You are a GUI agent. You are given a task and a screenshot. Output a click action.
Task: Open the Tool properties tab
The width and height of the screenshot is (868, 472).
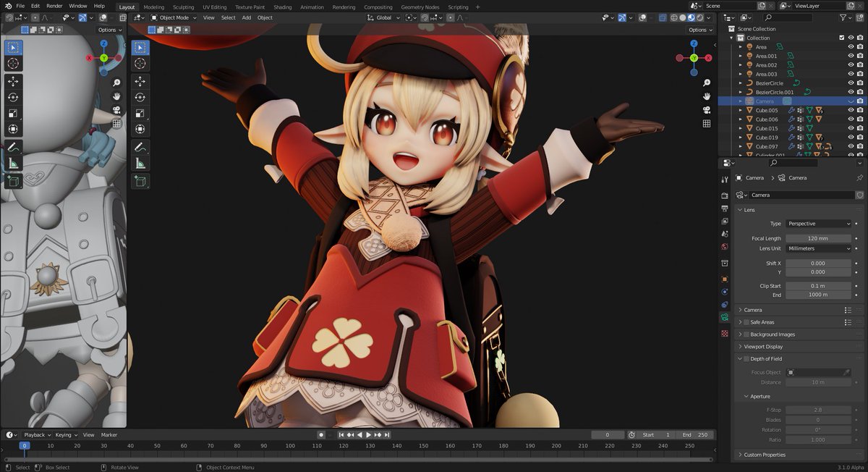point(725,180)
